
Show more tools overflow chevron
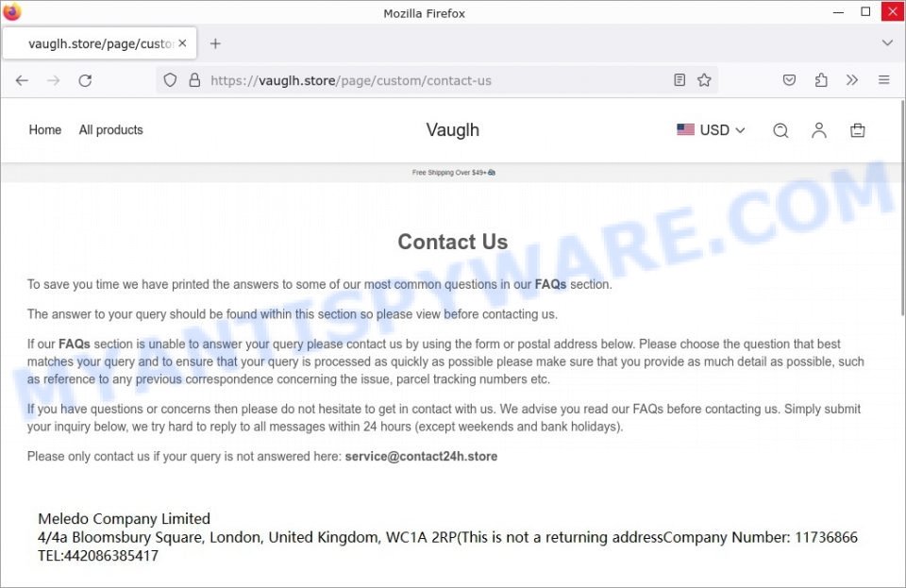(852, 80)
